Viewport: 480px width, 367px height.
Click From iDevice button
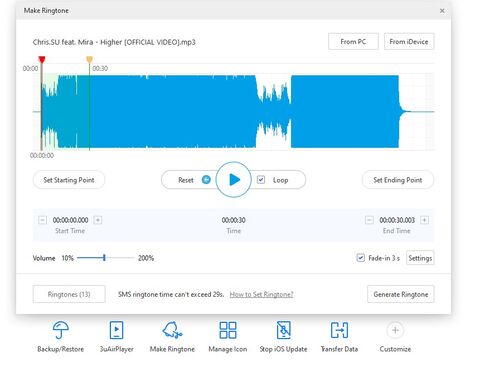[409, 42]
